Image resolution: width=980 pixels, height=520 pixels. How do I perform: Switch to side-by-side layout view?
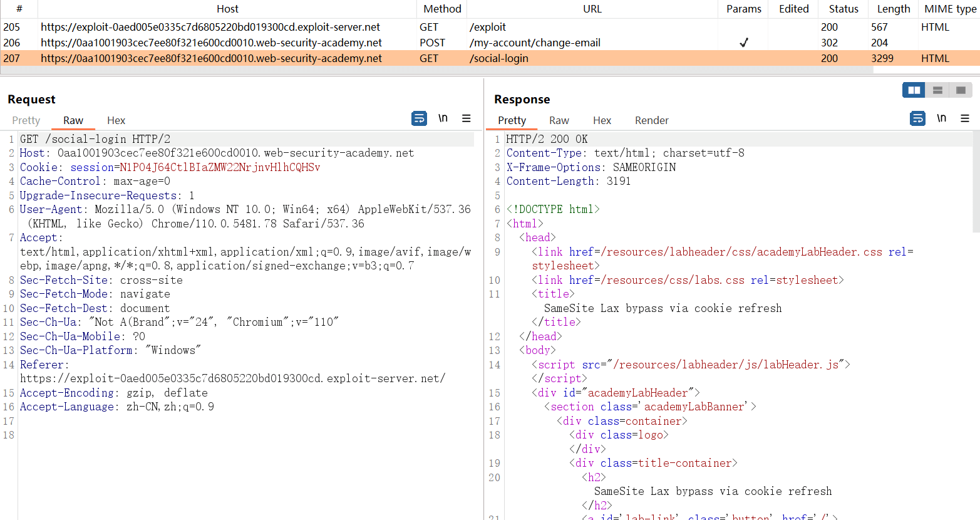(914, 90)
